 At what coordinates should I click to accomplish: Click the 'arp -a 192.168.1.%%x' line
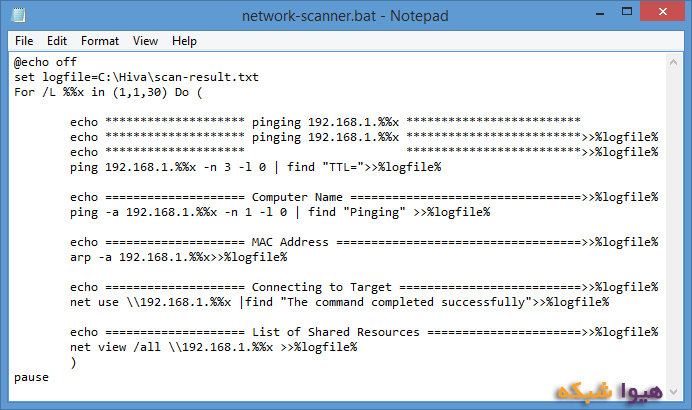pyautogui.click(x=178, y=257)
